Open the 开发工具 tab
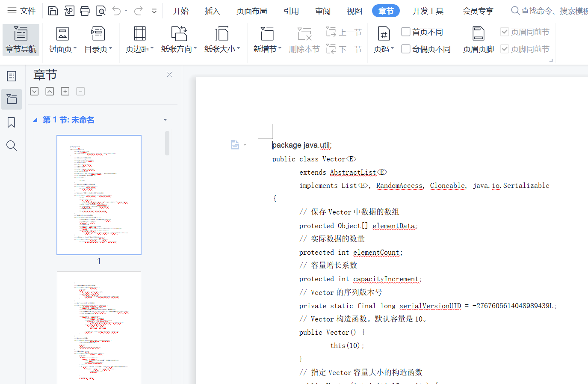The width and height of the screenshot is (588, 384). point(428,11)
